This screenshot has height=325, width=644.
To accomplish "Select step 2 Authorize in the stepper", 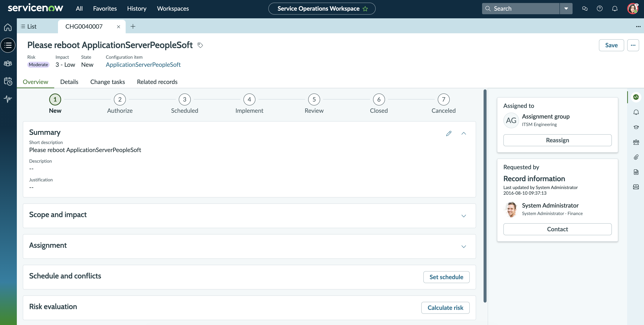I will coord(120,104).
